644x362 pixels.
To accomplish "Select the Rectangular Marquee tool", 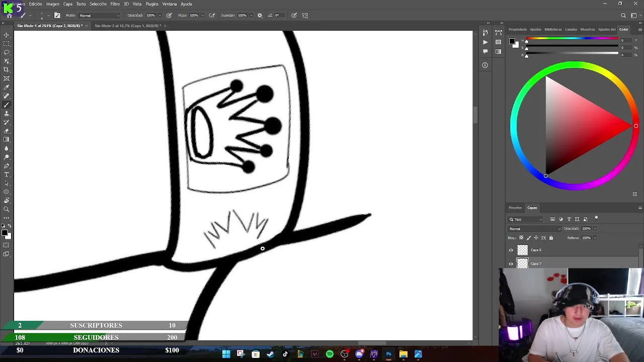I will (x=7, y=44).
